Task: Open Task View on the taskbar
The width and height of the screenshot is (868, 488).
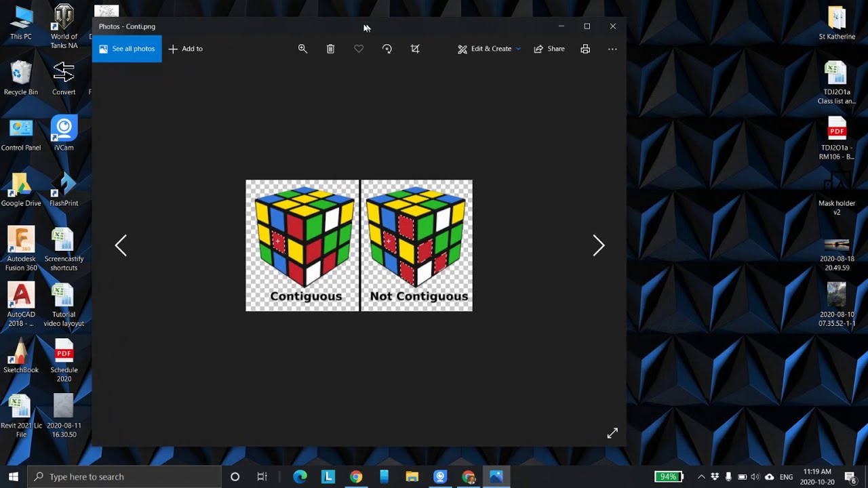Action: 262,476
